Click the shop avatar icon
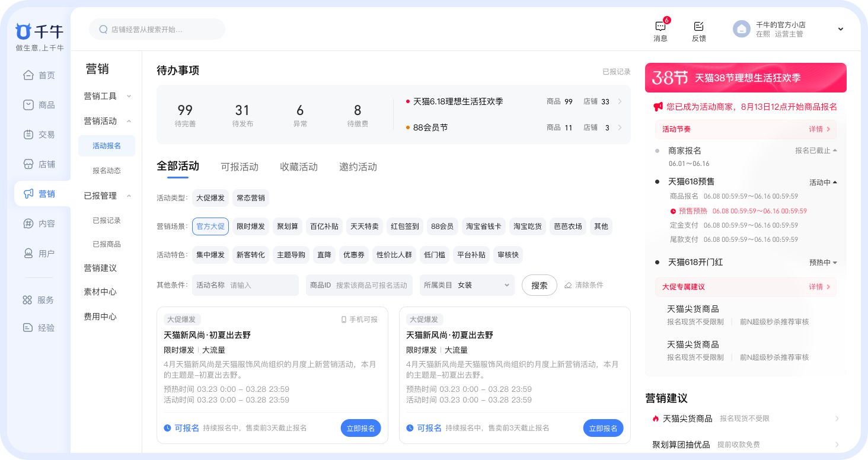The image size is (868, 460). coord(742,29)
